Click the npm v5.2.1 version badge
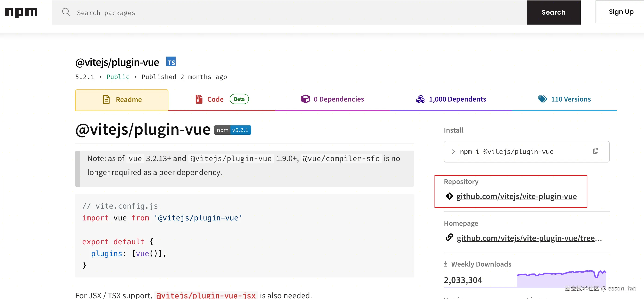 (x=232, y=130)
